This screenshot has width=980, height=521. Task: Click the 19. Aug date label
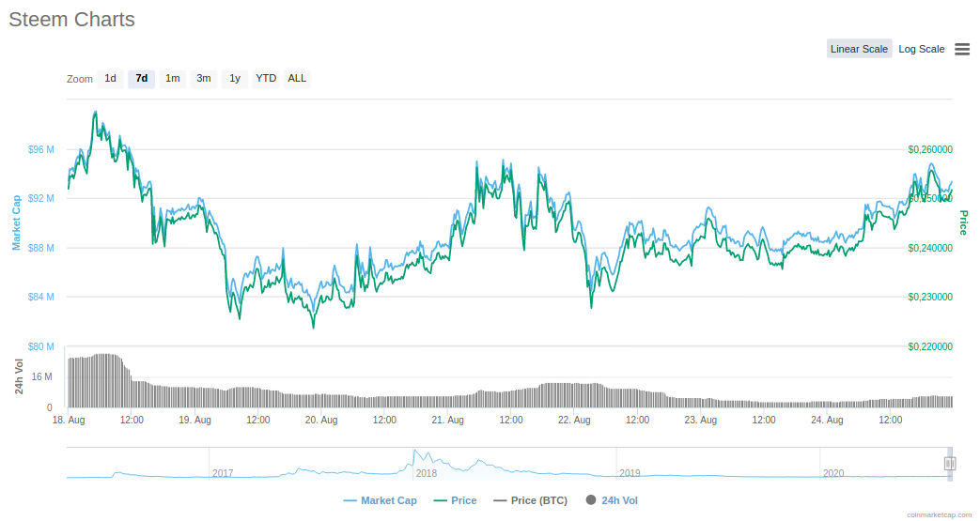click(195, 420)
